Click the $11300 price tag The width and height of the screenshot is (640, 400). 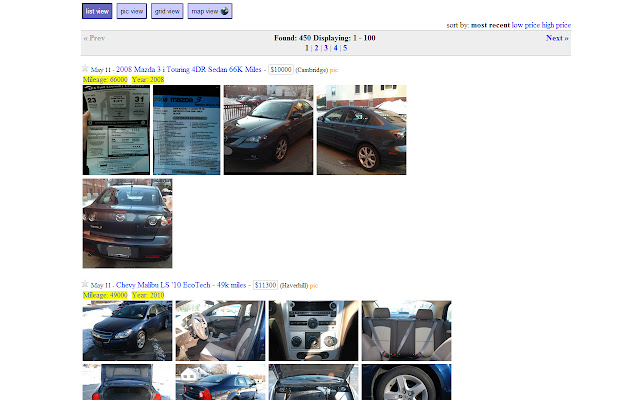pyautogui.click(x=265, y=285)
